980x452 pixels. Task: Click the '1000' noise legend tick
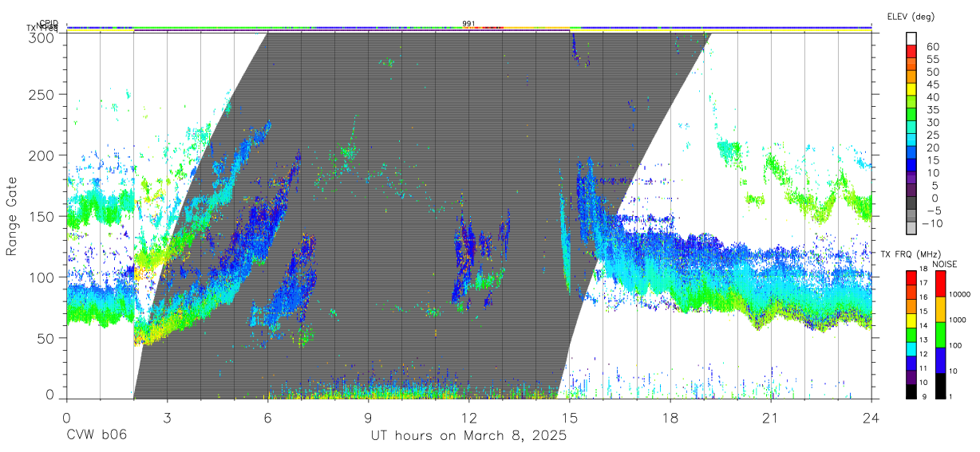(x=958, y=320)
